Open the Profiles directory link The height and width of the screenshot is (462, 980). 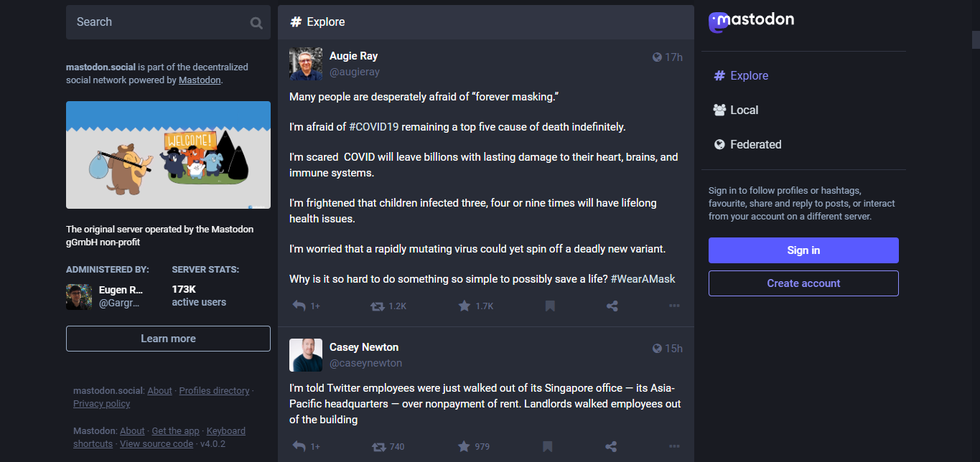tap(214, 391)
